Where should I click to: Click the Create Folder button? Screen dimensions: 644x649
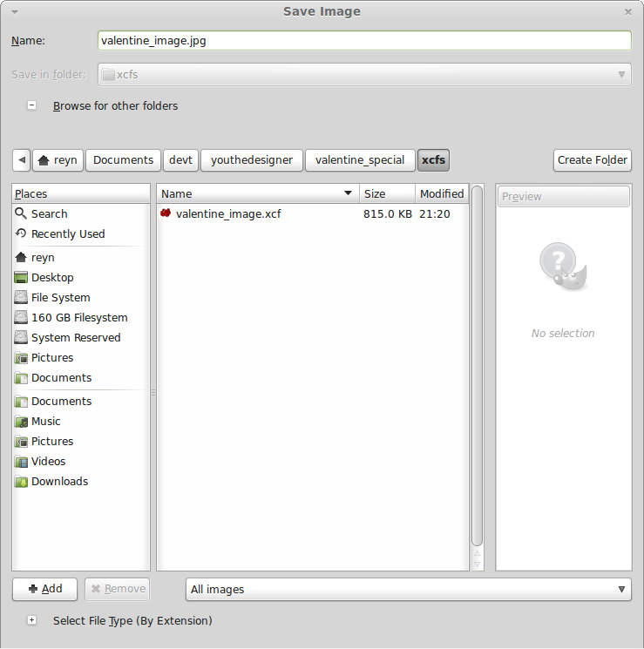click(x=593, y=160)
